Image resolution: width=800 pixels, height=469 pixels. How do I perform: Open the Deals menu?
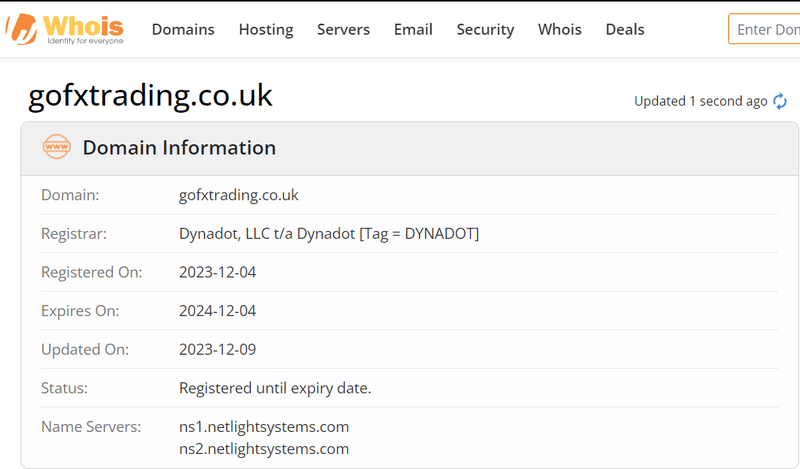click(x=625, y=30)
